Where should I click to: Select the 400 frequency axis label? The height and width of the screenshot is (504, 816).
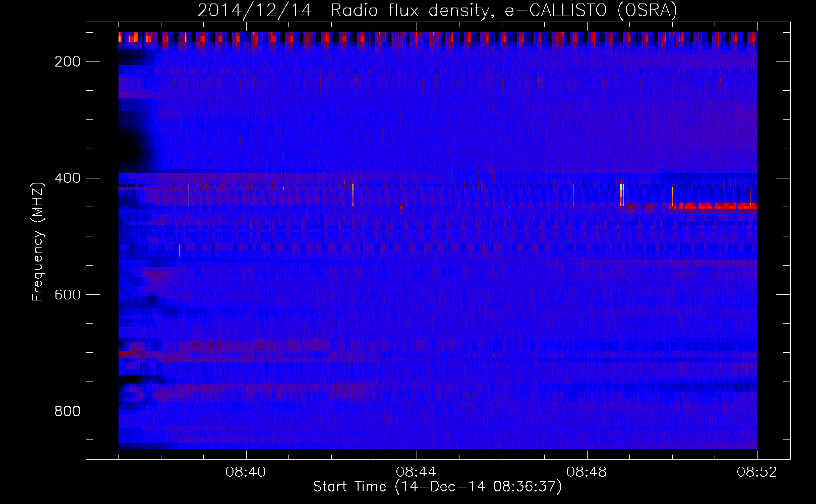[x=68, y=178]
